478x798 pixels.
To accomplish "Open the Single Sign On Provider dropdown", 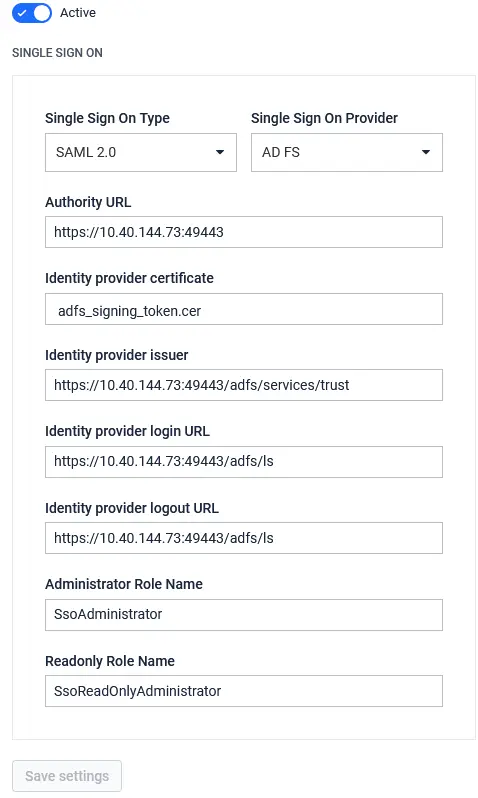I will [x=347, y=152].
